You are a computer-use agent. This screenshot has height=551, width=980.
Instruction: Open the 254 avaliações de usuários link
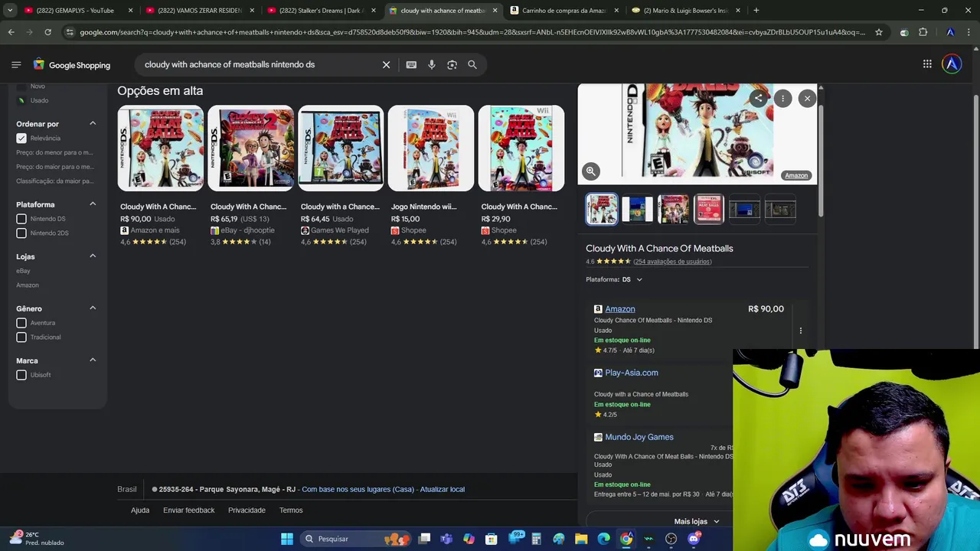(672, 262)
